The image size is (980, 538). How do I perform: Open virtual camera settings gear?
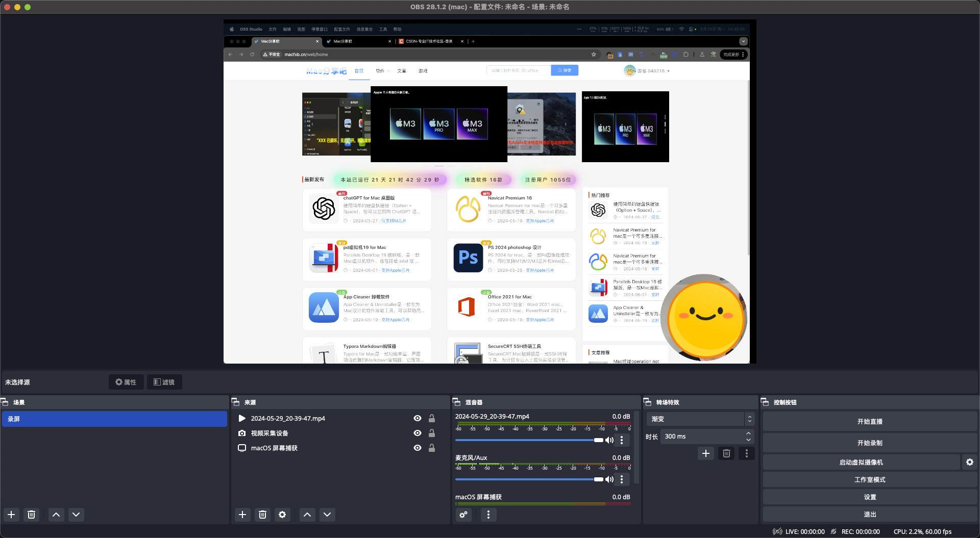point(970,462)
